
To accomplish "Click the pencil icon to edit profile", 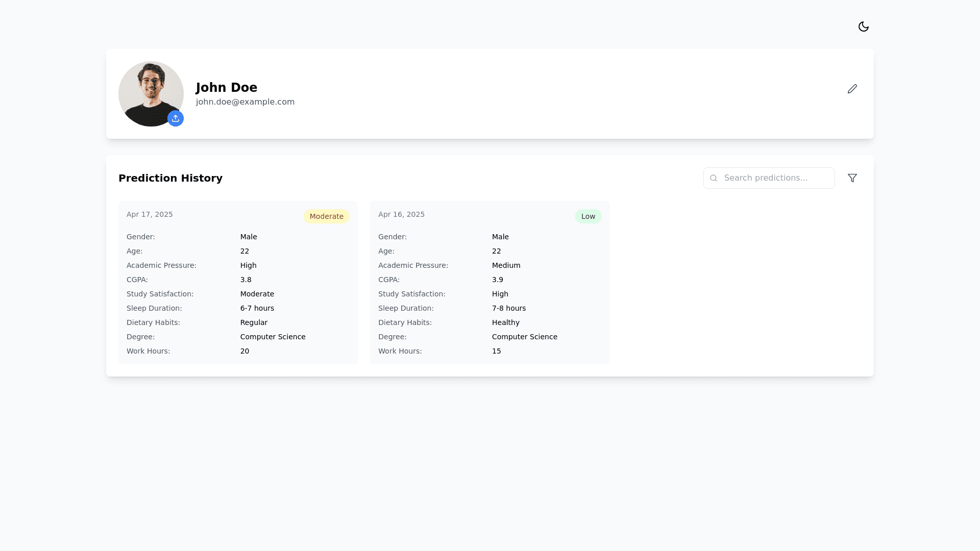I will point(852,89).
